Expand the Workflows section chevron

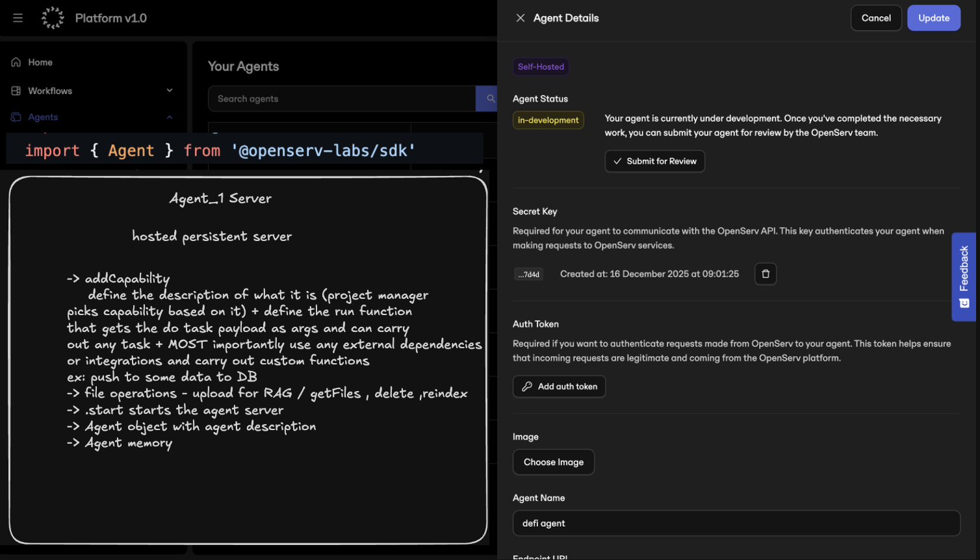(x=170, y=91)
